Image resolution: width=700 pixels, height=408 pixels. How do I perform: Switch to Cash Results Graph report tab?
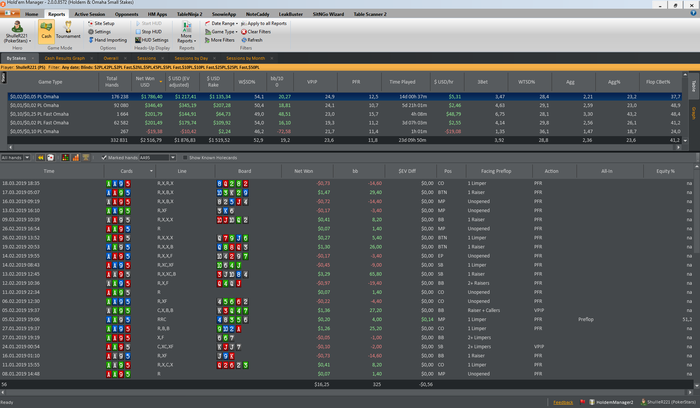tap(64, 58)
